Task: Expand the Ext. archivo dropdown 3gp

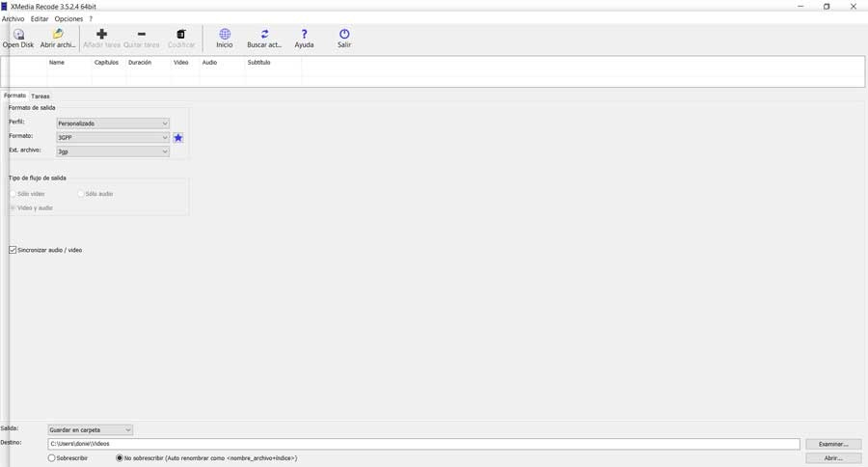Action: point(113,151)
